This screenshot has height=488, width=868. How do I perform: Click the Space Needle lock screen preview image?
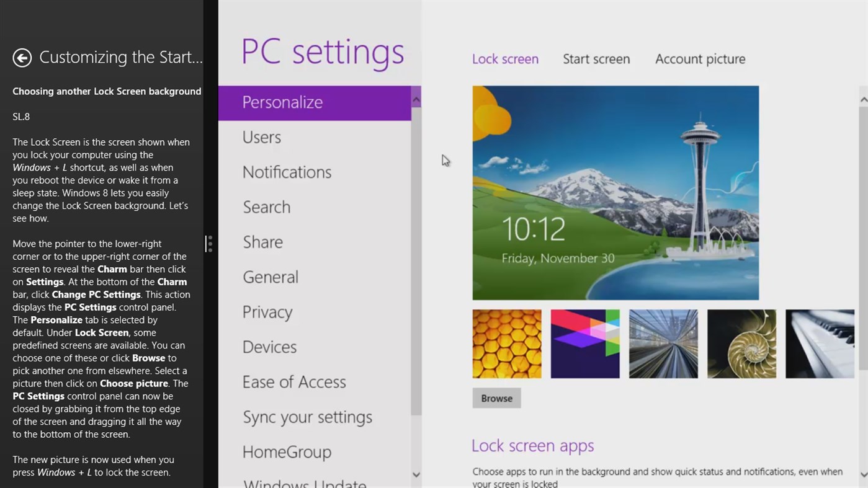pos(615,192)
